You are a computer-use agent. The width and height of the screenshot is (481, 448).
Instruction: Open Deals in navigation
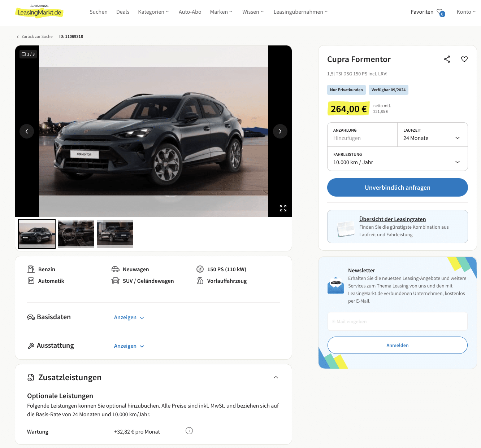point(123,12)
